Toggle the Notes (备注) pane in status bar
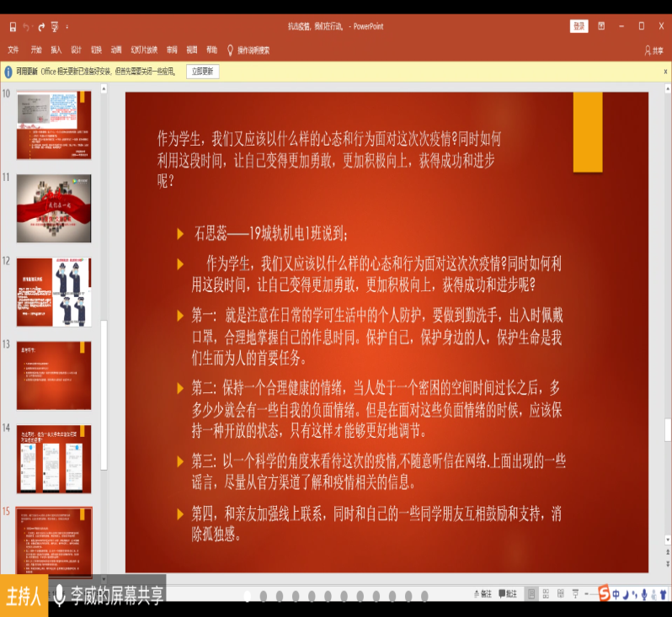 tap(482, 594)
